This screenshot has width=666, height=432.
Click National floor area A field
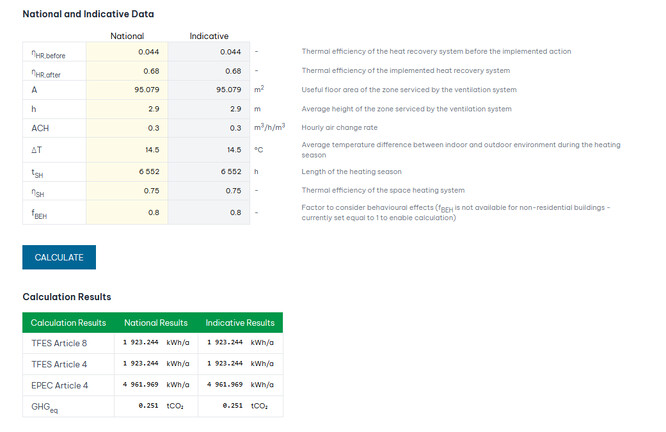coord(127,90)
